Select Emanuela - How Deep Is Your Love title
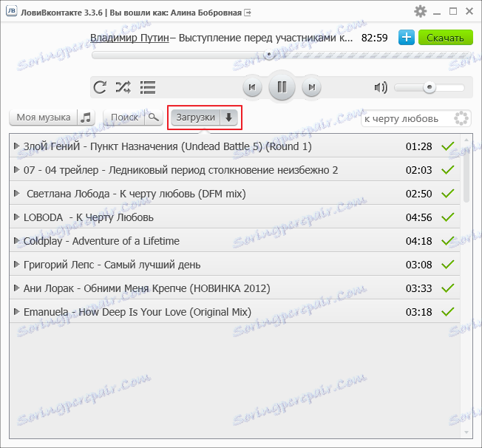This screenshot has height=448, width=482. [x=138, y=313]
